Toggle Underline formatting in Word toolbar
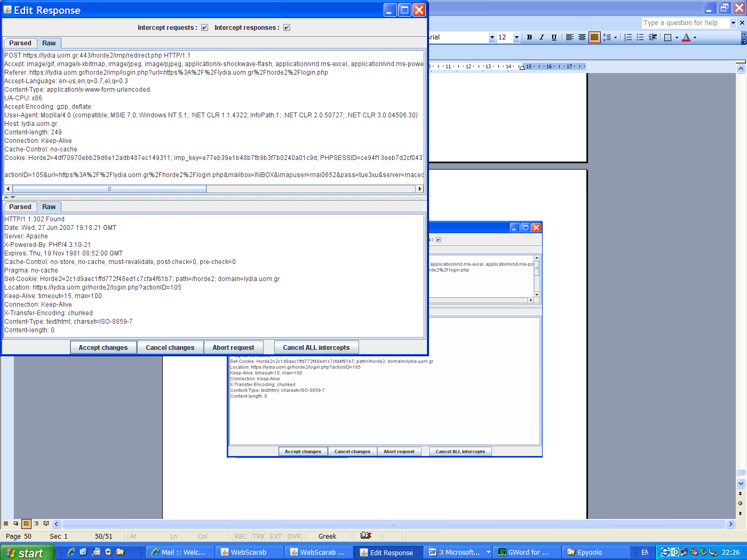Viewport: 747px width, 560px height. pos(554,37)
